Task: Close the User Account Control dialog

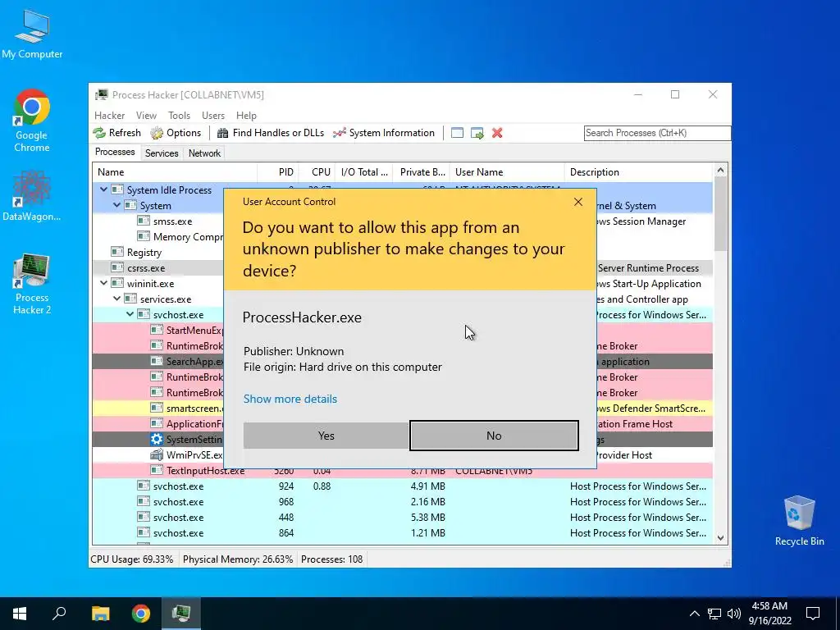Action: tap(578, 202)
